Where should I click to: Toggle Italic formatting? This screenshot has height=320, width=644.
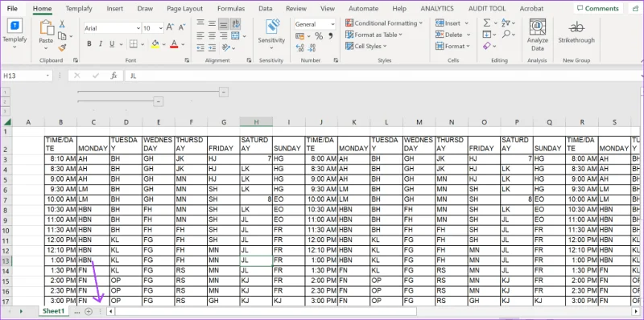[101, 44]
